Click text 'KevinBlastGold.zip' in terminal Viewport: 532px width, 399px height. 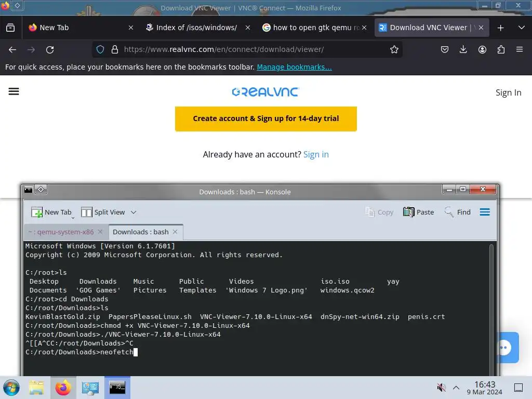(63, 316)
